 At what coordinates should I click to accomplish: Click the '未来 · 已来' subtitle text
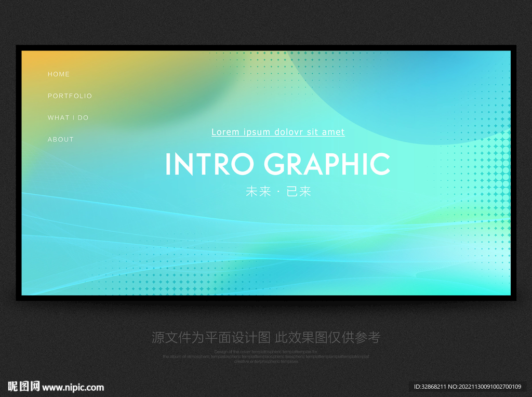[x=278, y=191]
